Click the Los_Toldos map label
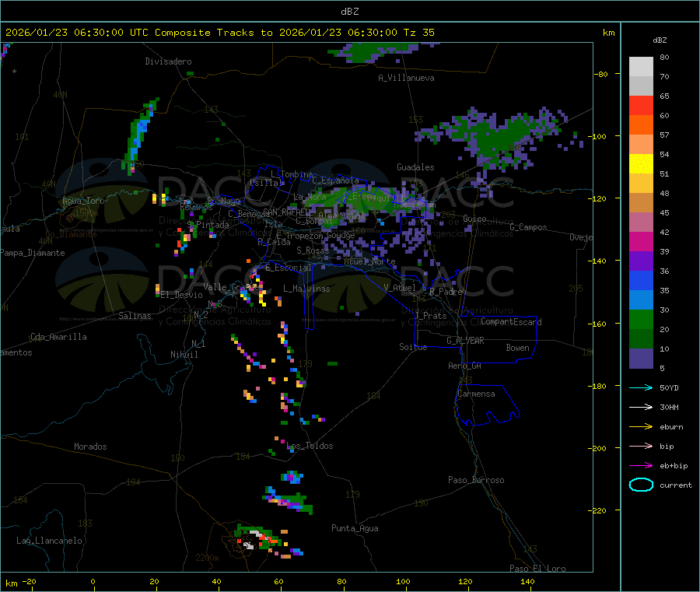Viewport: 700px width, 592px height. 310,446
